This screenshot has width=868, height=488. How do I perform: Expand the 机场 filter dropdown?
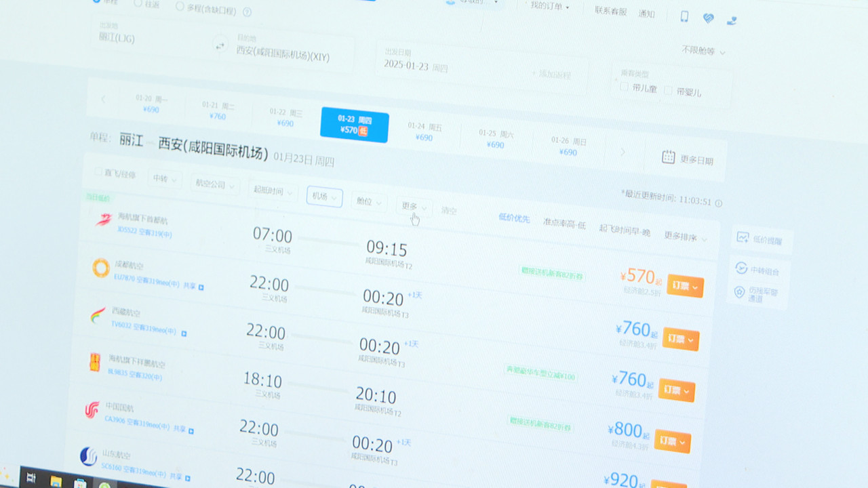324,197
